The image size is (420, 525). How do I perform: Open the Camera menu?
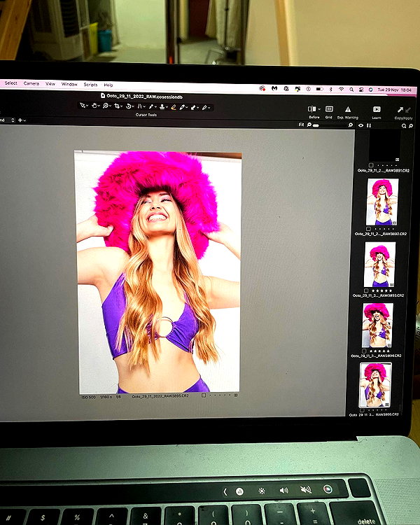tap(31, 83)
